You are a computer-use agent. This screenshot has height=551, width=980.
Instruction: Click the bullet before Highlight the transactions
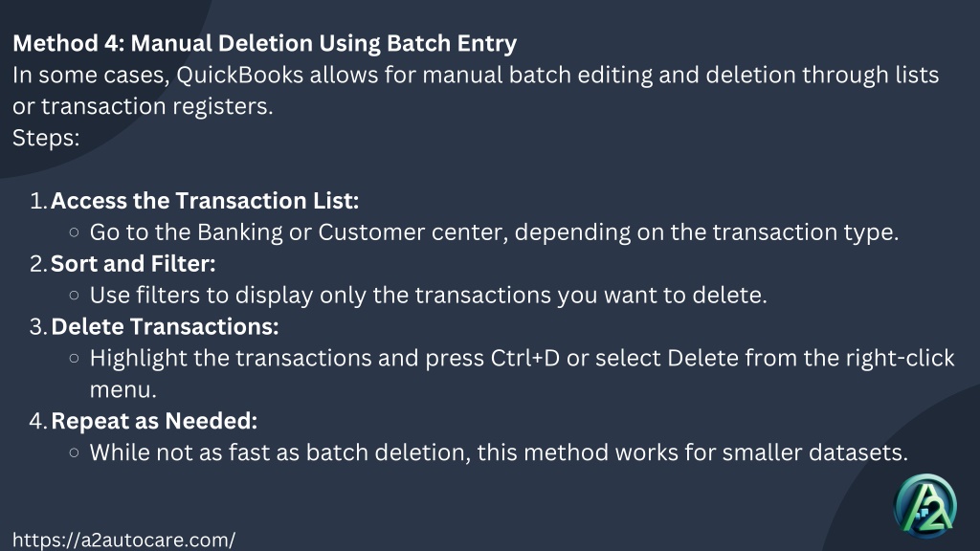tap(75, 358)
